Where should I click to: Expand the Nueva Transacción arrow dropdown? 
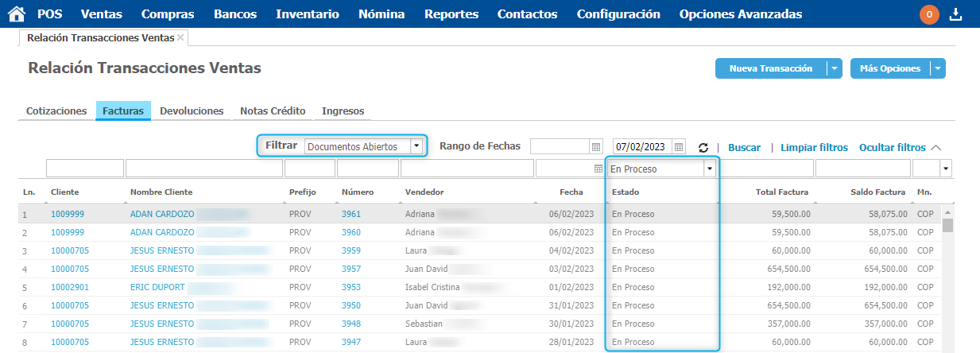(x=834, y=69)
